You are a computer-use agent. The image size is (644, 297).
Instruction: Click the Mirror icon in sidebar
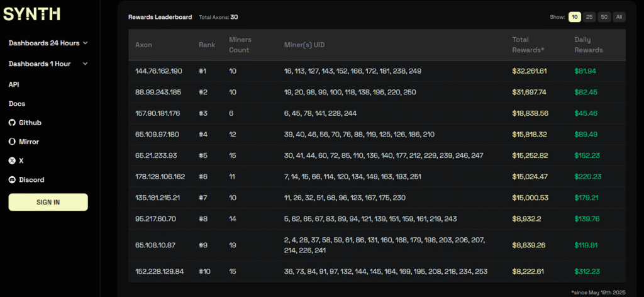tap(12, 142)
